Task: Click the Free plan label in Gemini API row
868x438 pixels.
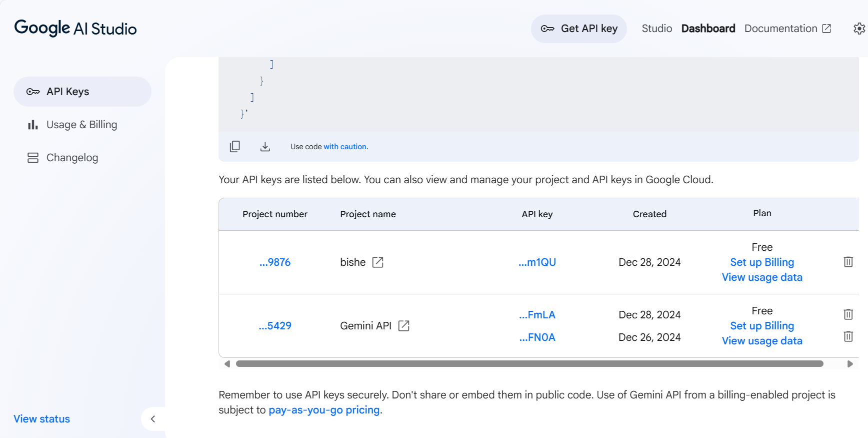Action: (762, 311)
